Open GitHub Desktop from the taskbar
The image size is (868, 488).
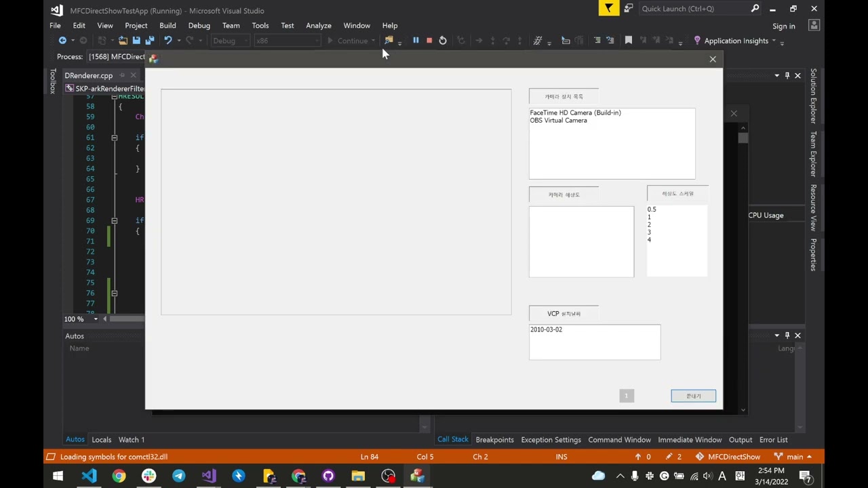tap(328, 476)
